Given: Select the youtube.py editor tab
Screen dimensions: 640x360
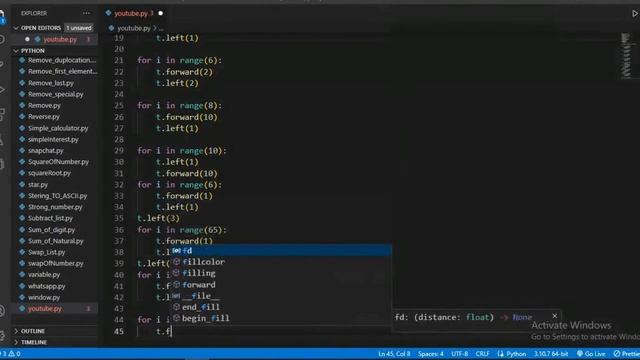Looking at the screenshot, I should (131, 13).
